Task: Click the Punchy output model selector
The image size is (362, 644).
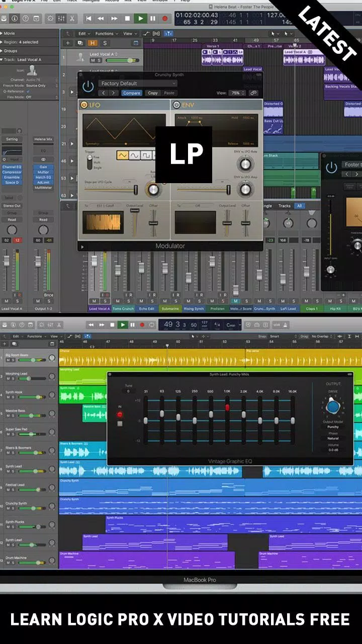Action: click(333, 427)
